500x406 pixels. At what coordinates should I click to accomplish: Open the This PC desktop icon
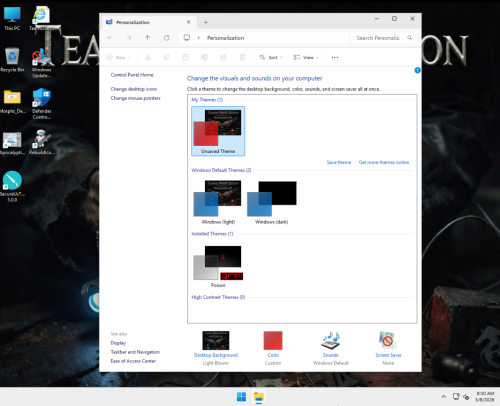[12, 18]
